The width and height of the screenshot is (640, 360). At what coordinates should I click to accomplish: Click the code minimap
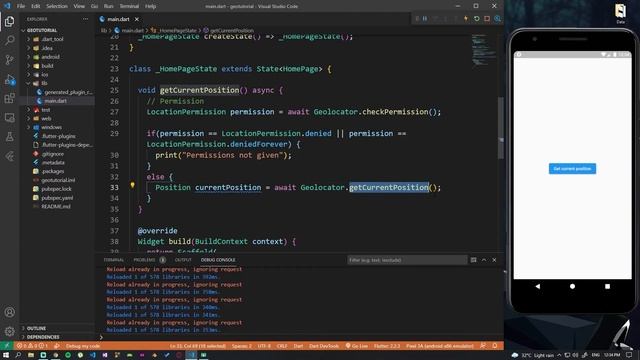coord(484,50)
